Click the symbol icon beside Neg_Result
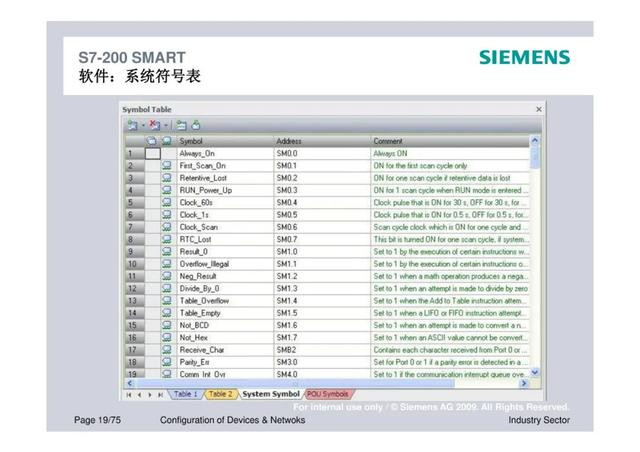The width and height of the screenshot is (640, 452). 167,276
